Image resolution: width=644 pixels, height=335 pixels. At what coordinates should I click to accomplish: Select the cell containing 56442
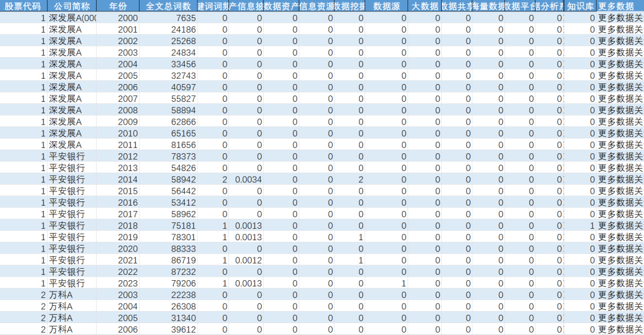168,191
